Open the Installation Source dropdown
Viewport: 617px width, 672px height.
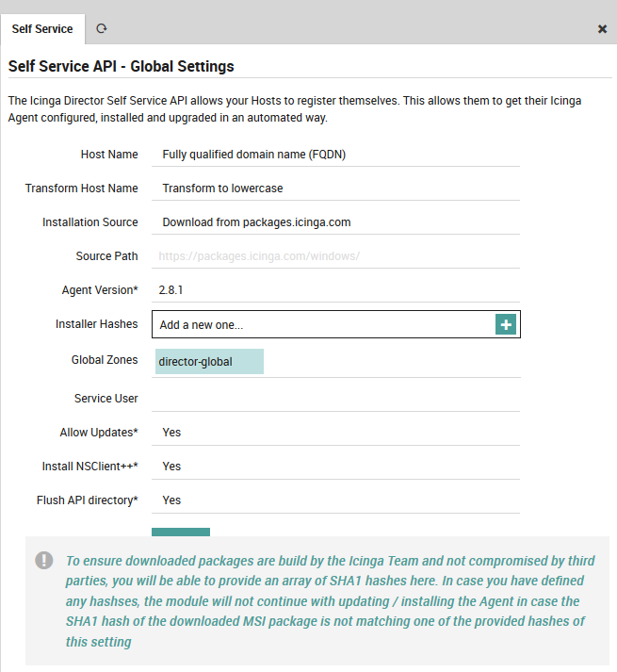point(335,222)
